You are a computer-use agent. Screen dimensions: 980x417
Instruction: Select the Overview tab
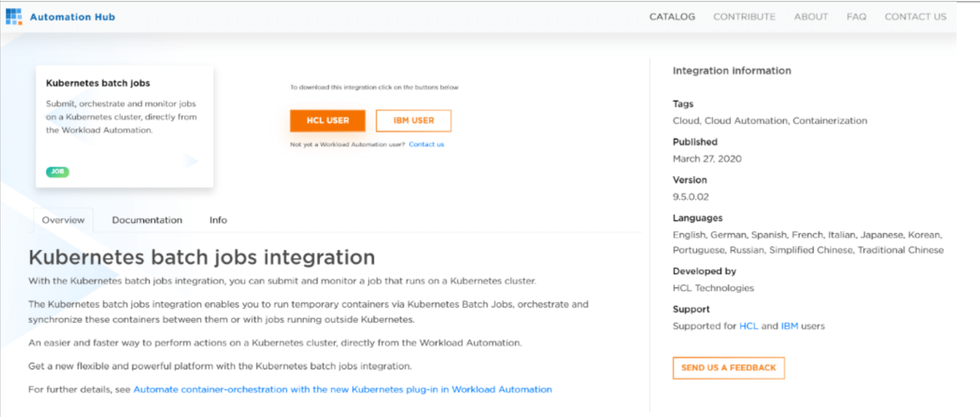coord(63,220)
